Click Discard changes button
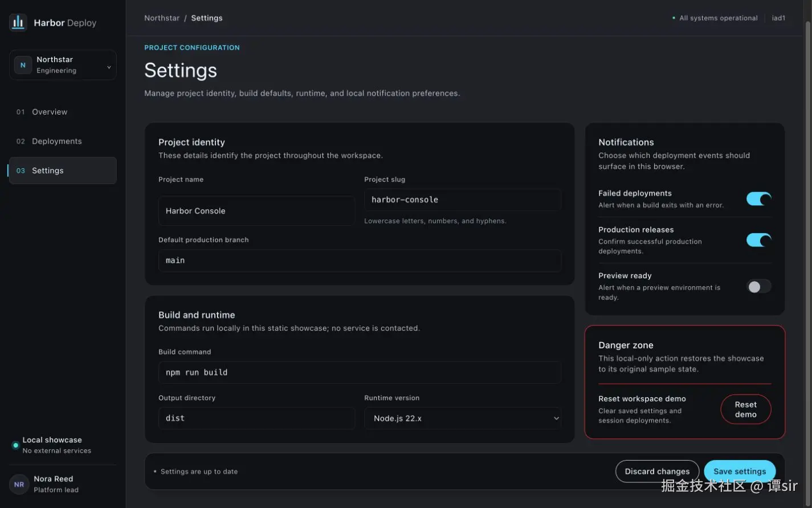812x508 pixels. tap(657, 472)
